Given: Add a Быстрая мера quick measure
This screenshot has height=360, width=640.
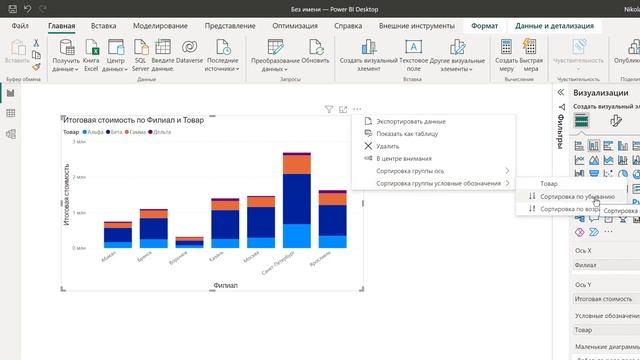Looking at the screenshot, I should coord(531,56).
